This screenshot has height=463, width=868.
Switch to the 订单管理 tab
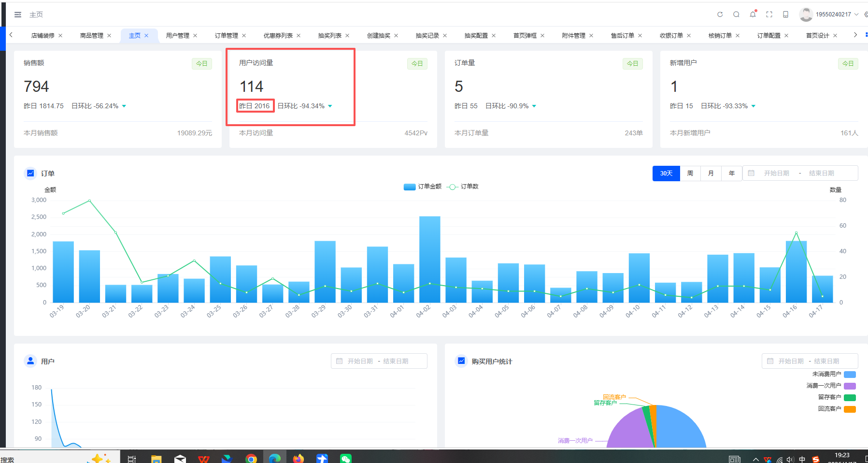(x=226, y=36)
